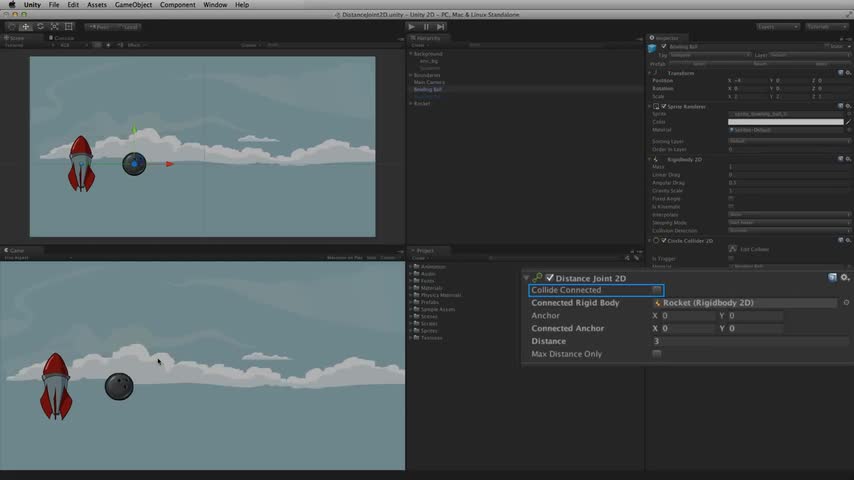The height and width of the screenshot is (480, 854).
Task: Toggle the Local/Global handle button
Action: pyautogui.click(x=129, y=27)
